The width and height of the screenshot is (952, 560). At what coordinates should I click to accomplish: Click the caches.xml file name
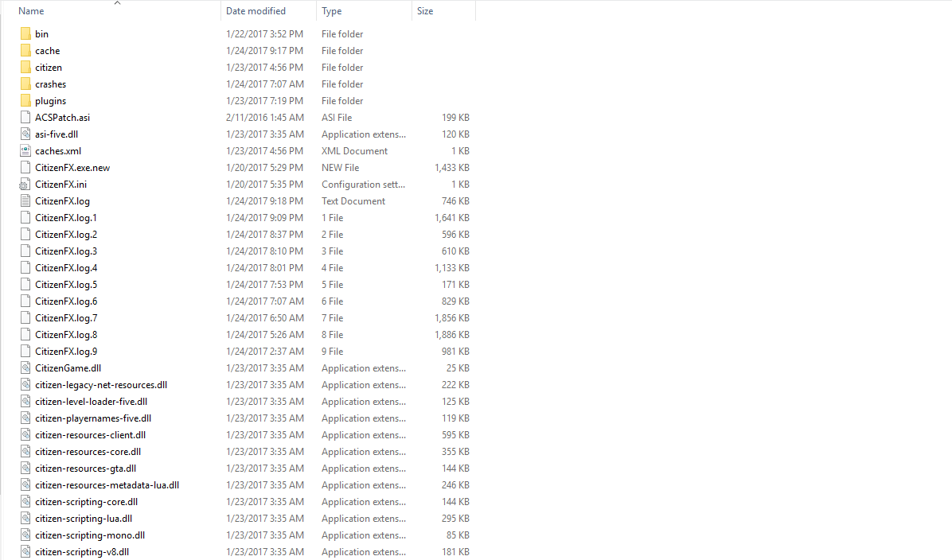pyautogui.click(x=57, y=150)
